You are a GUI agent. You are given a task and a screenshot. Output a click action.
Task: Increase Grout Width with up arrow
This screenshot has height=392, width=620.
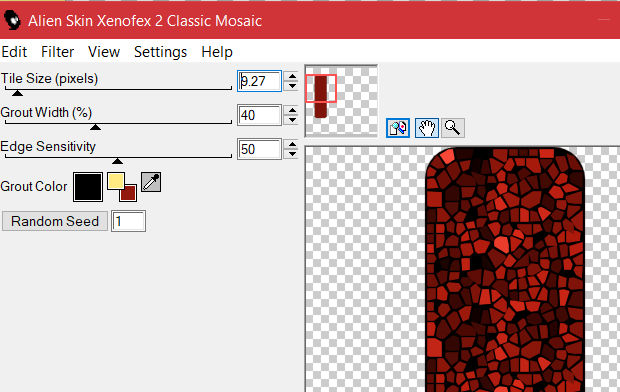[292, 111]
